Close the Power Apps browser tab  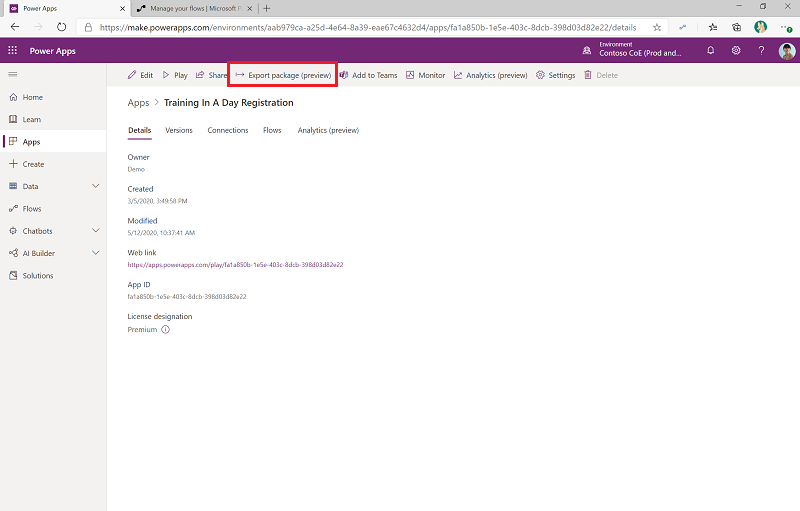(122, 9)
